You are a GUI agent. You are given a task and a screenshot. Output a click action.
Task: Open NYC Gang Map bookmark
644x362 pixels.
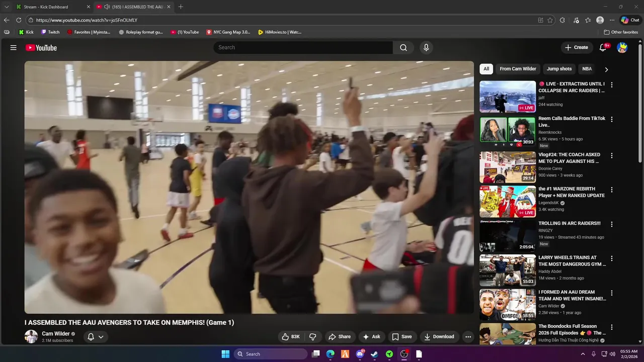[x=228, y=32]
